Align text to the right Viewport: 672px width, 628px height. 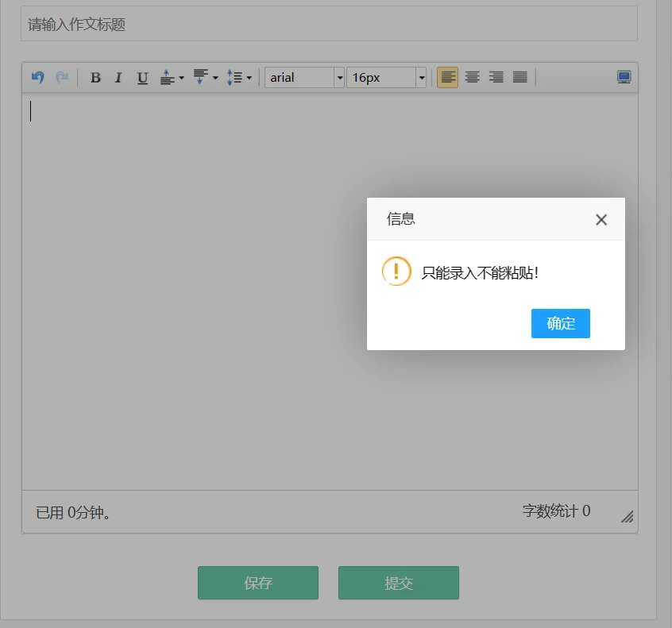coord(496,78)
